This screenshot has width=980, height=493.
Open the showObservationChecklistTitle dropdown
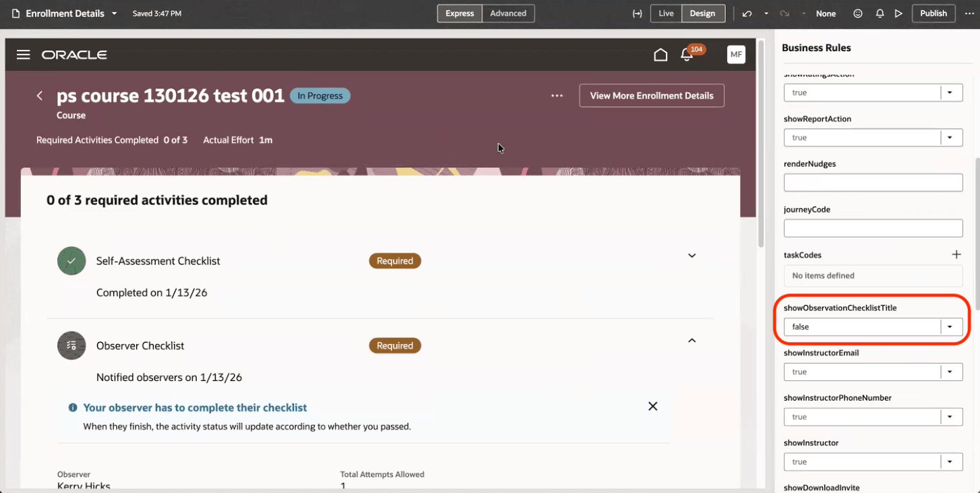click(x=950, y=326)
